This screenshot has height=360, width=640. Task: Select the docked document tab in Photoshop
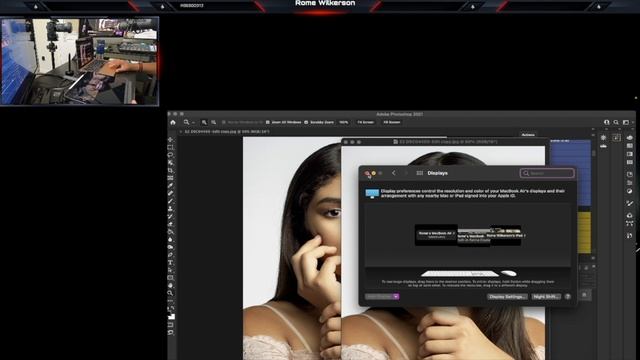tap(227, 132)
